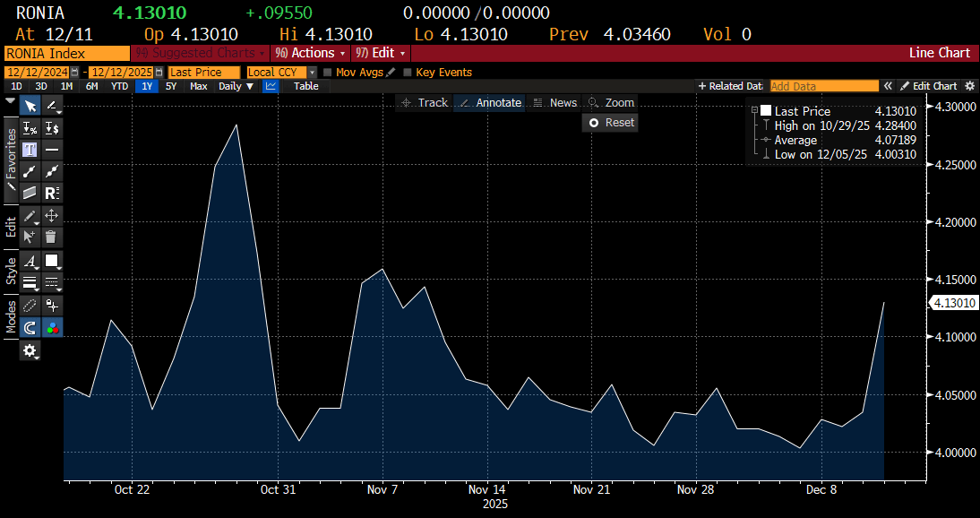Tick the Key Events checkbox
This screenshot has height=518, width=980.
pyautogui.click(x=408, y=72)
